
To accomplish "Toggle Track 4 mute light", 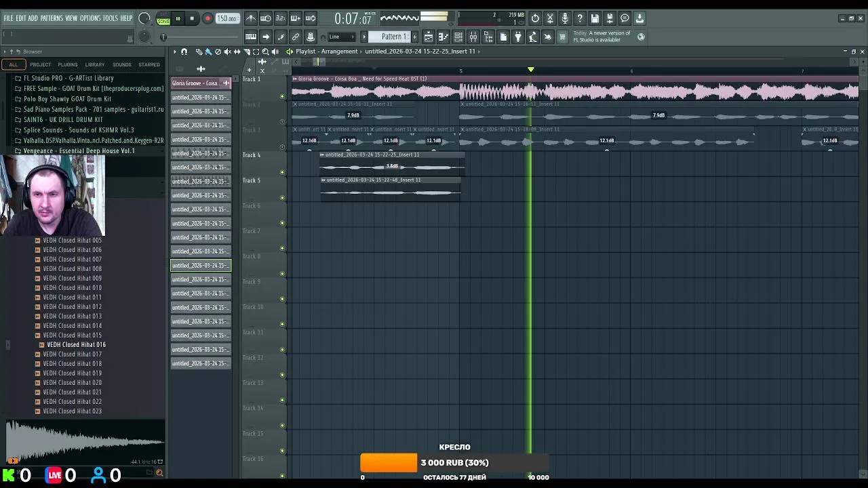I will coord(283,172).
